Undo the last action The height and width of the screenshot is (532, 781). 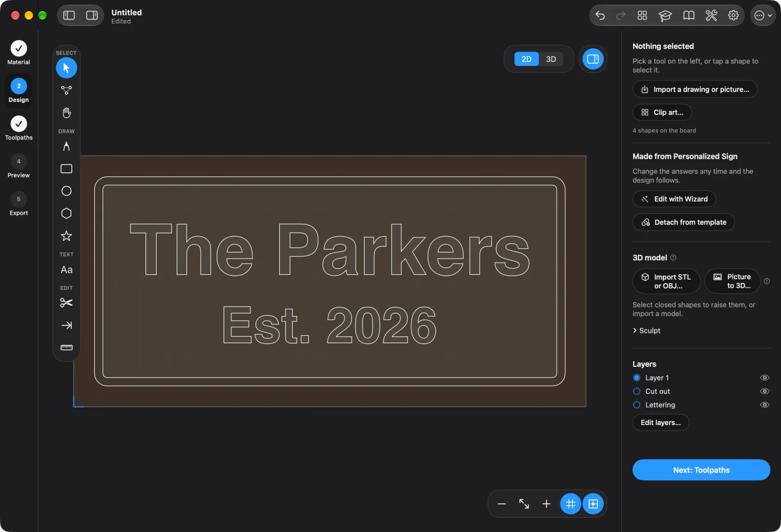coord(600,16)
